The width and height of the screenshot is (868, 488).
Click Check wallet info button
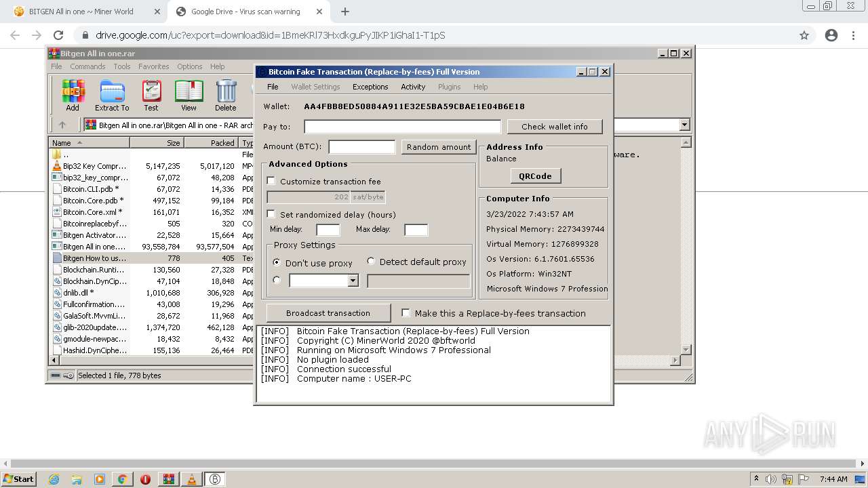[555, 127]
